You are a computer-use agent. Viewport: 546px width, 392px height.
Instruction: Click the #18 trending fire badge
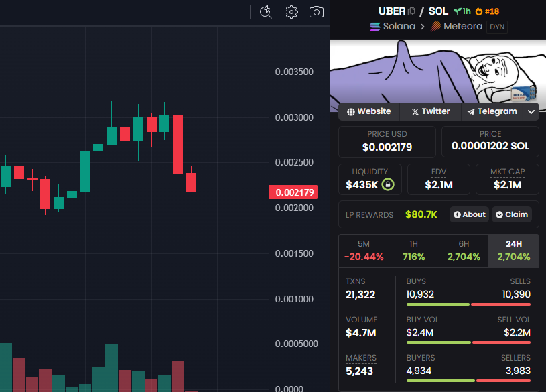point(488,11)
